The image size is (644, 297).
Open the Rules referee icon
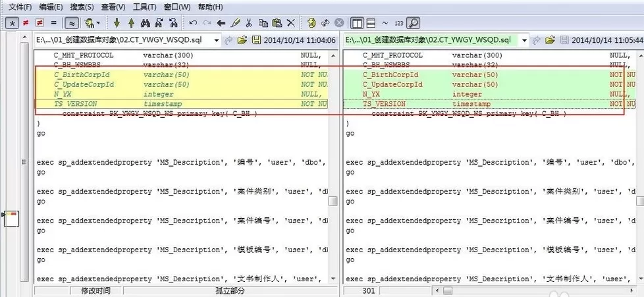88,23
